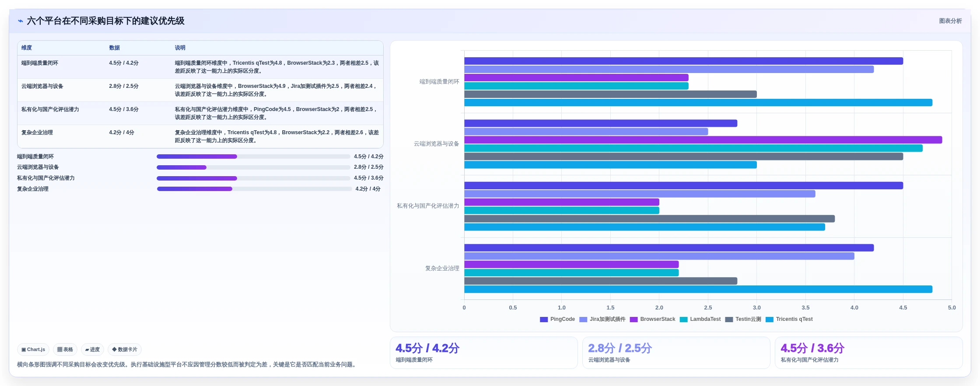Screen dimensions: 980x386
Task: Click the Tricentis qTest bar in 复杂企业治理 group
Action: (698, 289)
